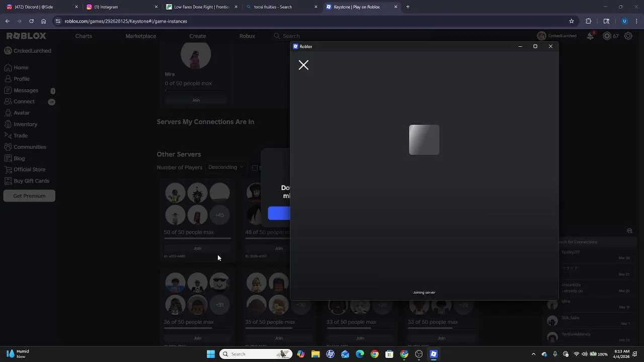Switch to the Low Fares Done Right tab
The width and height of the screenshot is (644, 362).
pos(200,7)
